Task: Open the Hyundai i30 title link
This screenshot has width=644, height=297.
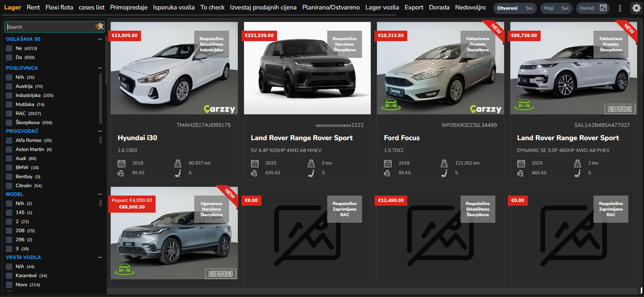Action: 137,138
